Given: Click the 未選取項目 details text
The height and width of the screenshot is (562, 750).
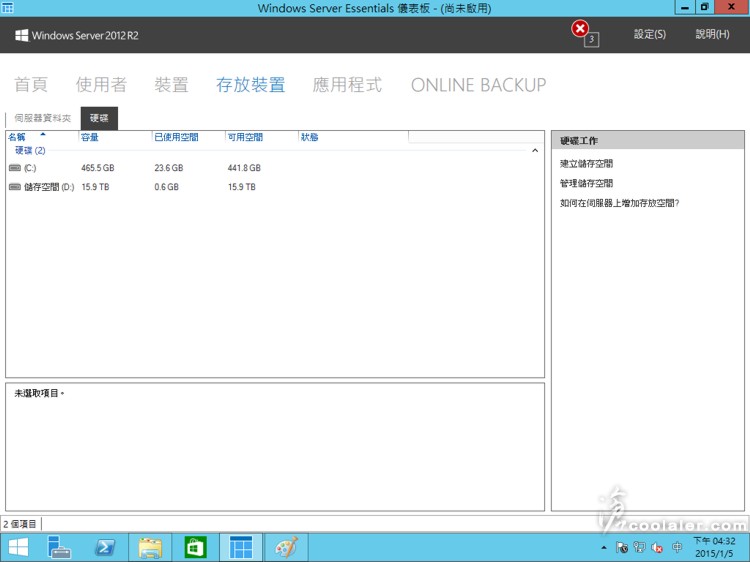Looking at the screenshot, I should point(39,393).
